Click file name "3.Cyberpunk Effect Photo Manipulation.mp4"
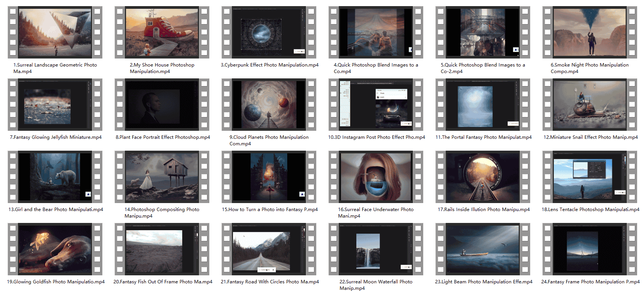This screenshot has width=644, height=291. [270, 65]
